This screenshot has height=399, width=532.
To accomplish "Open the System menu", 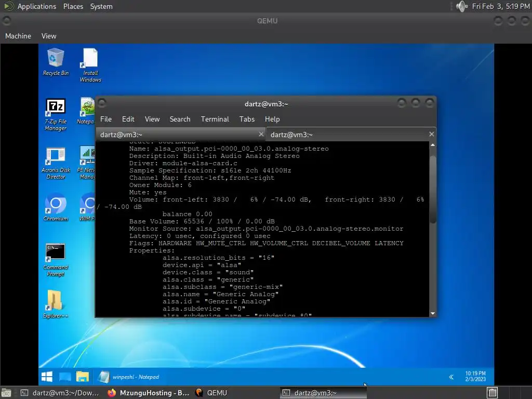I will (101, 6).
